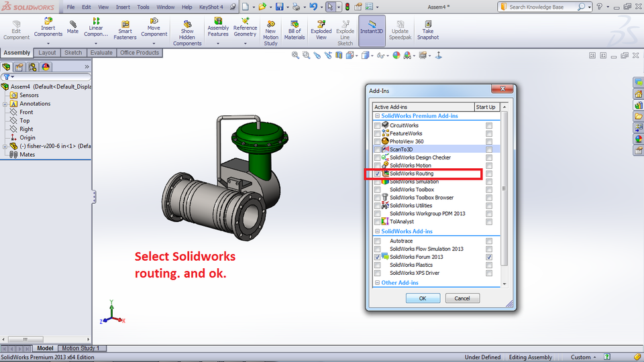Enable the CircuitWorks add-in checkbox
This screenshot has height=362, width=644.
pos(378,125)
